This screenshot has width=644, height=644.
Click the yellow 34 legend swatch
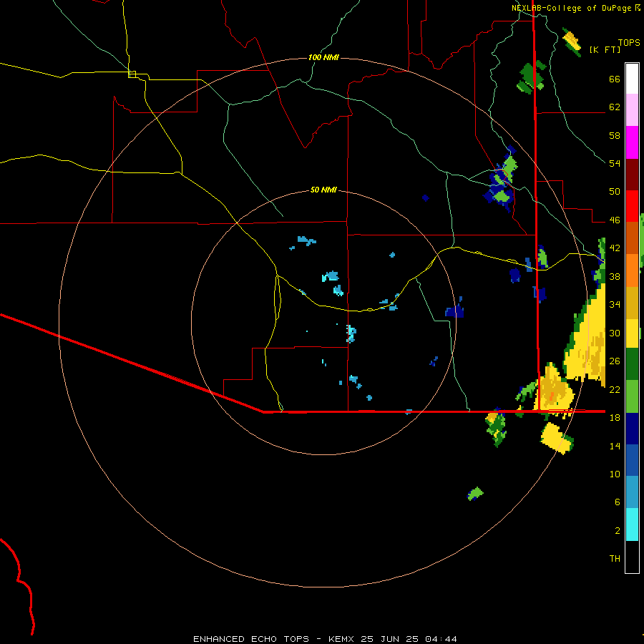632,333
